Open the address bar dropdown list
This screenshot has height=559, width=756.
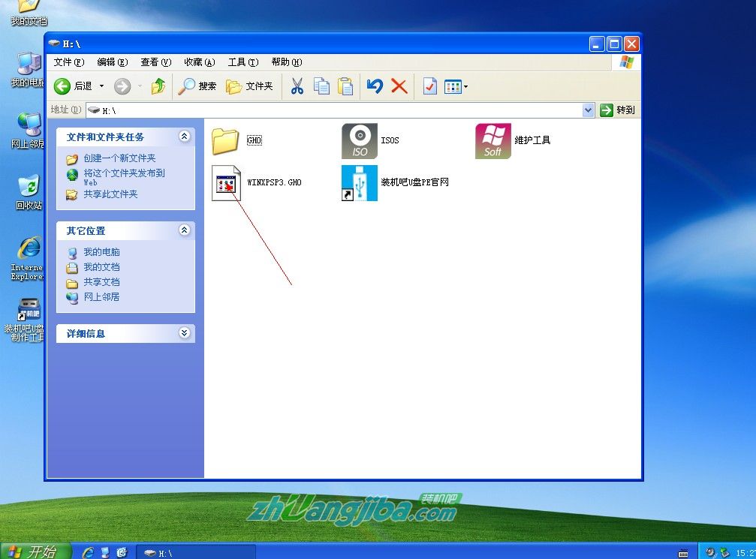click(589, 110)
